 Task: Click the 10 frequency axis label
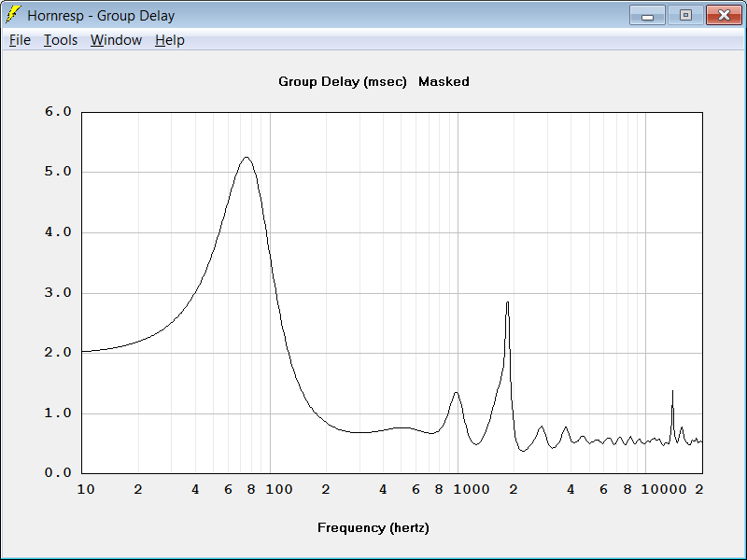click(x=86, y=489)
